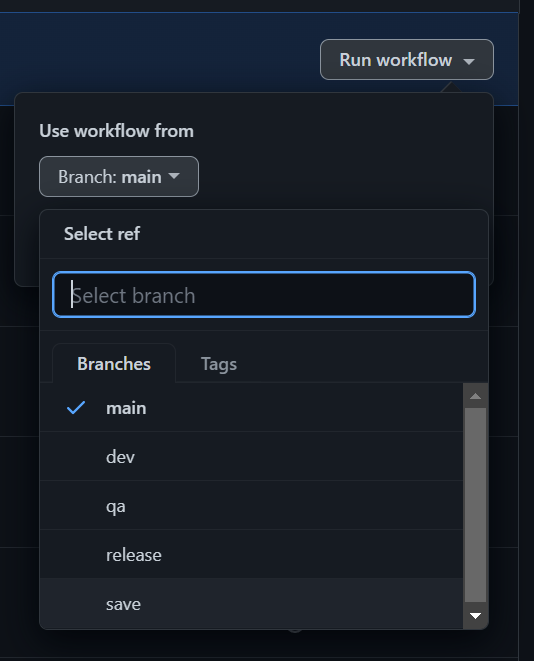
Task: Click the Use workflow from label
Action: point(116,131)
